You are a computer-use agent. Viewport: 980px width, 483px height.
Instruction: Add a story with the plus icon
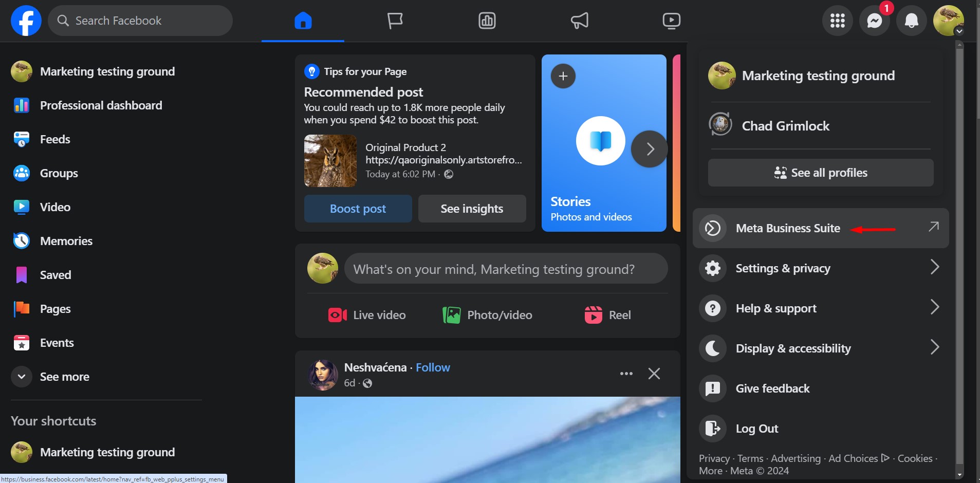coord(563,76)
